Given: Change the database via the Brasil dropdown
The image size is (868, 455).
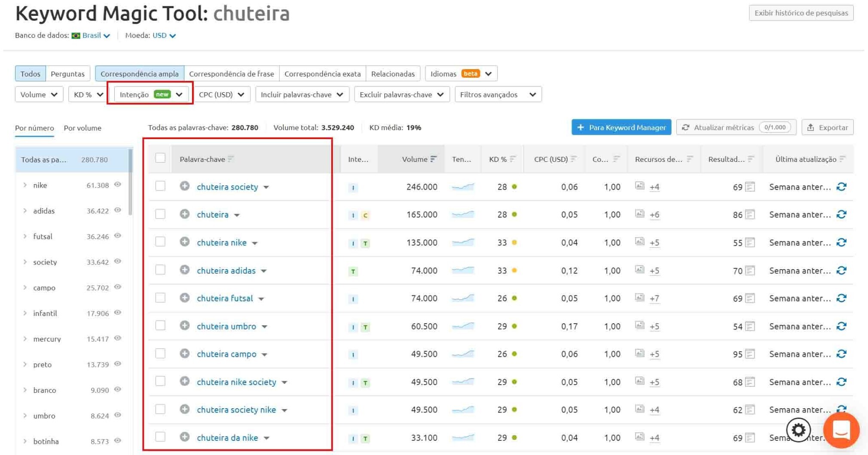Looking at the screenshot, I should (x=92, y=35).
